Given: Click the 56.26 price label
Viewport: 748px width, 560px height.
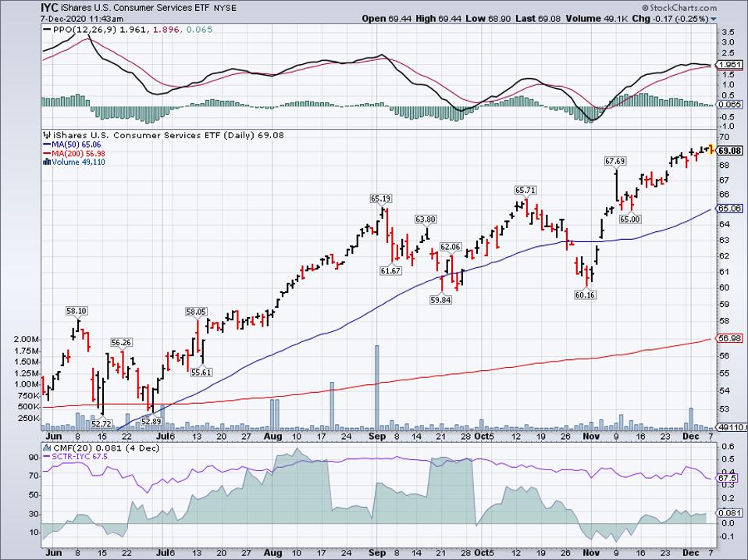Looking at the screenshot, I should (121, 342).
